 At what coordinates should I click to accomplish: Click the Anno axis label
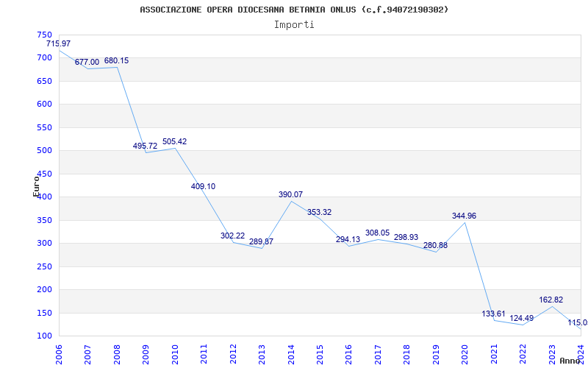[569, 361]
